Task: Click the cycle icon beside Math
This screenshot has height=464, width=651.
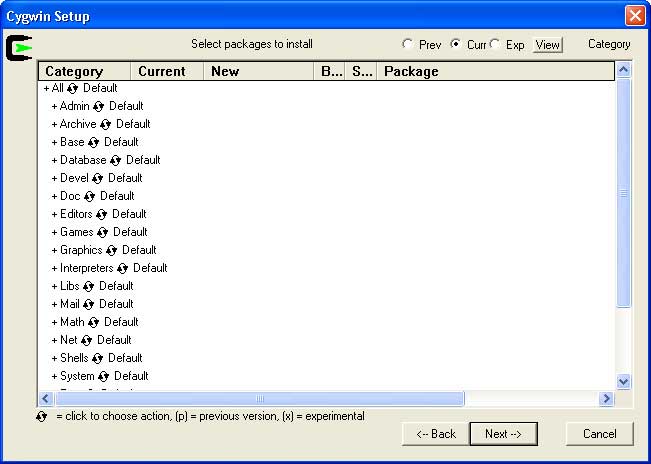Action: [x=93, y=322]
